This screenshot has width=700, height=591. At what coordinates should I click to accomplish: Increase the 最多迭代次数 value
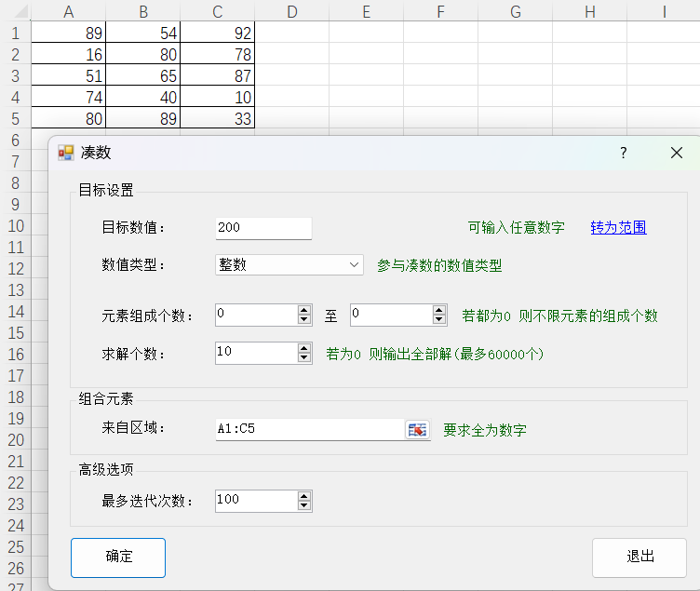pos(304,496)
